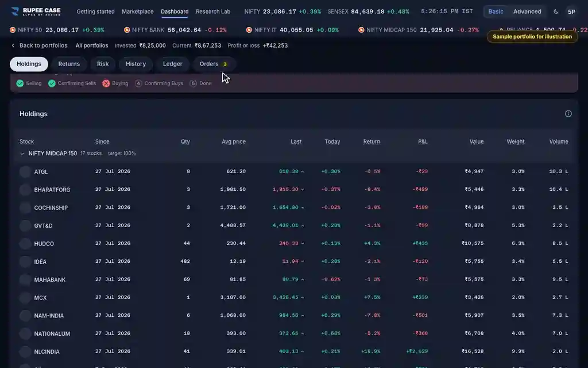Open Research Lab

click(213, 11)
